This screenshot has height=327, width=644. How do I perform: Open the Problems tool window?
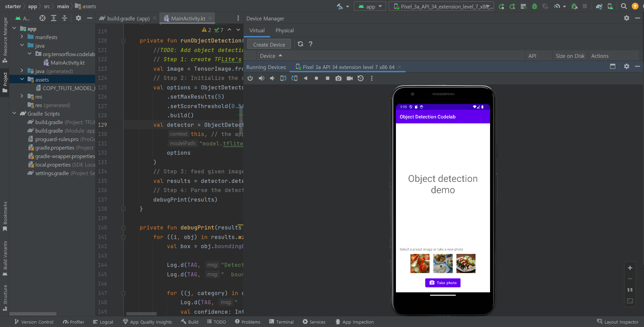[x=247, y=322]
